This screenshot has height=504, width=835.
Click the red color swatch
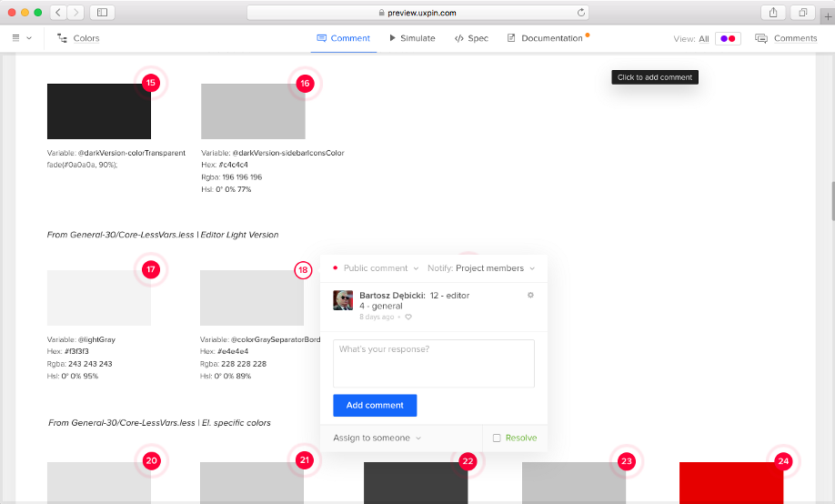point(730,482)
